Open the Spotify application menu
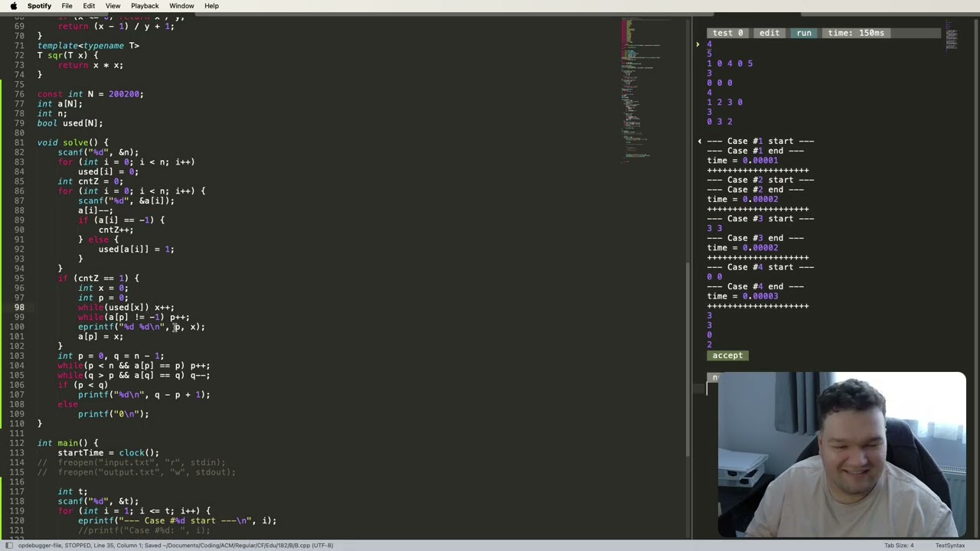The width and height of the screenshot is (980, 551). coord(39,6)
